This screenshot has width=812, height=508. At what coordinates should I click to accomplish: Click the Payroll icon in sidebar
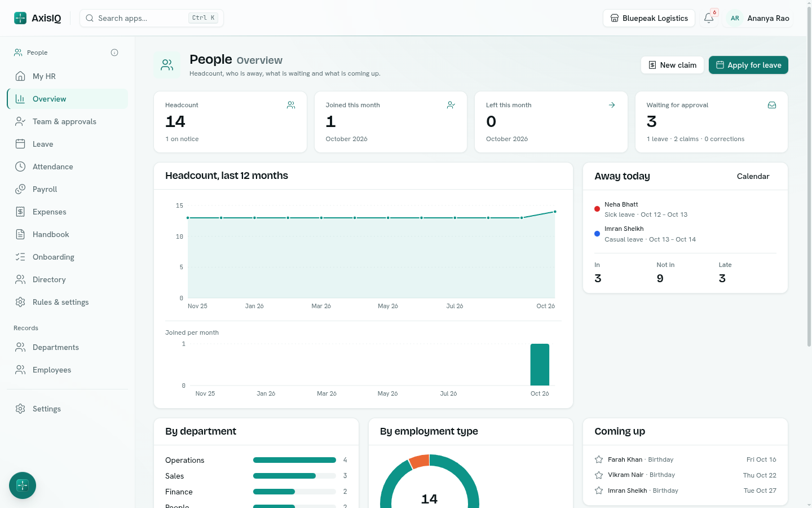click(20, 189)
